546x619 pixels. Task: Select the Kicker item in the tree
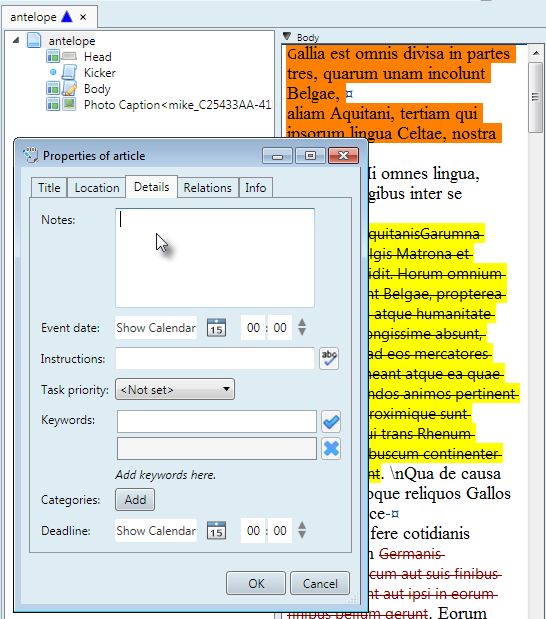click(x=99, y=73)
